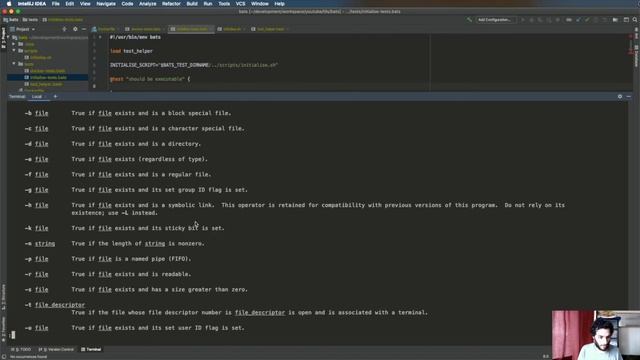Hide the Terminal panel with minus icon
The height and width of the screenshot is (360, 640).
629,97
